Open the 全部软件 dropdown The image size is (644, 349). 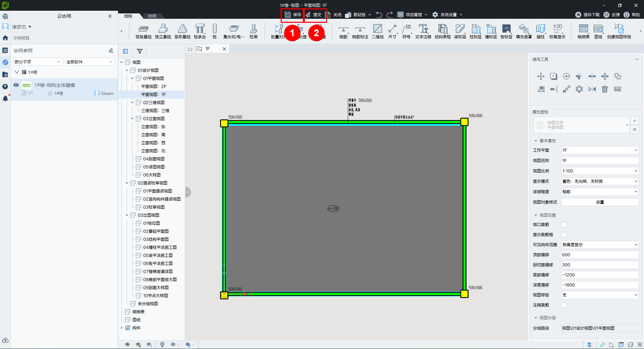[x=90, y=62]
